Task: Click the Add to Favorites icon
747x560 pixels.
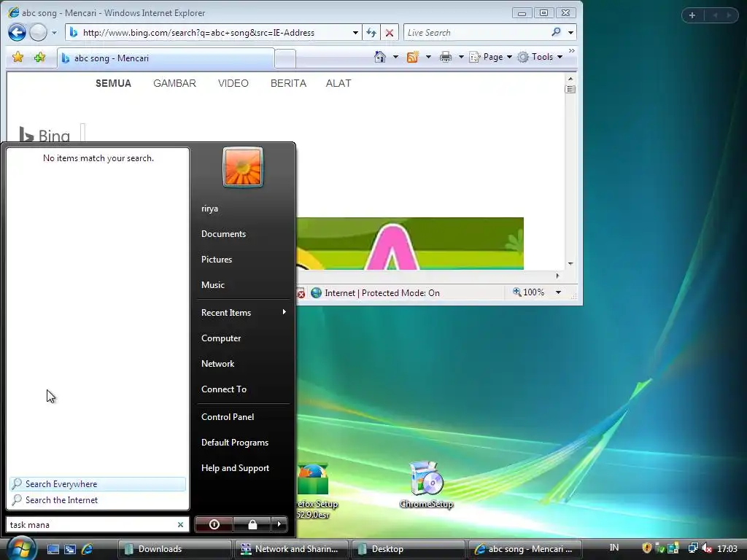Action: point(39,57)
